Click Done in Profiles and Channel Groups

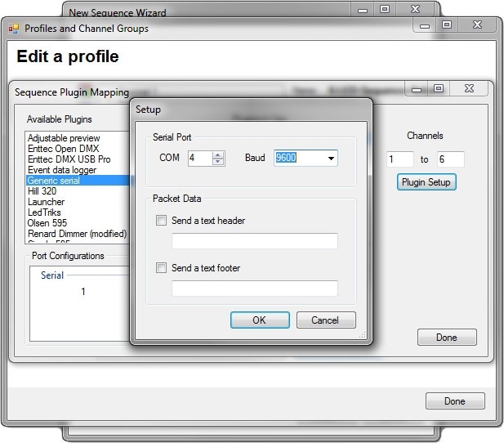[x=455, y=400]
